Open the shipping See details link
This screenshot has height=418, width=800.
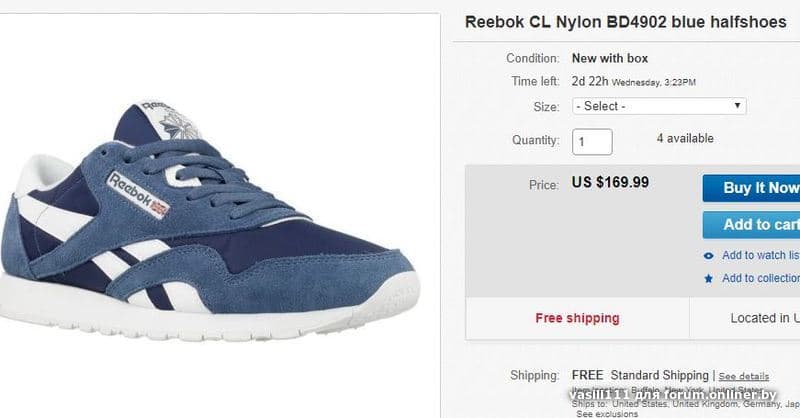[744, 376]
